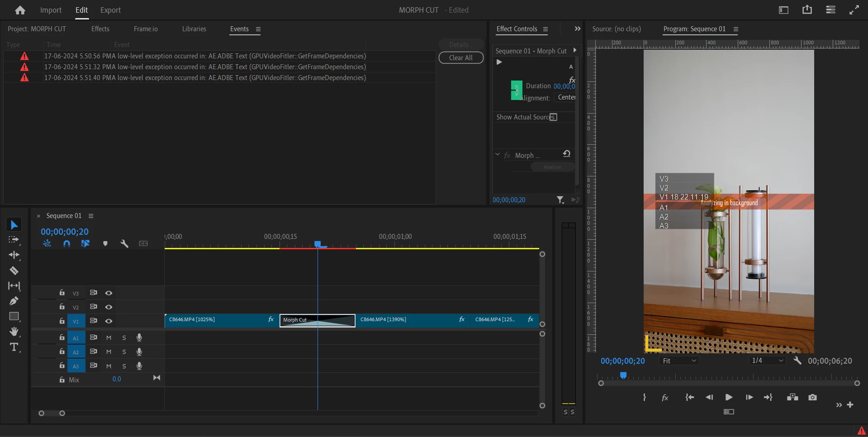868x437 pixels.
Task: Select the Razor tool
Action: pyautogui.click(x=14, y=271)
